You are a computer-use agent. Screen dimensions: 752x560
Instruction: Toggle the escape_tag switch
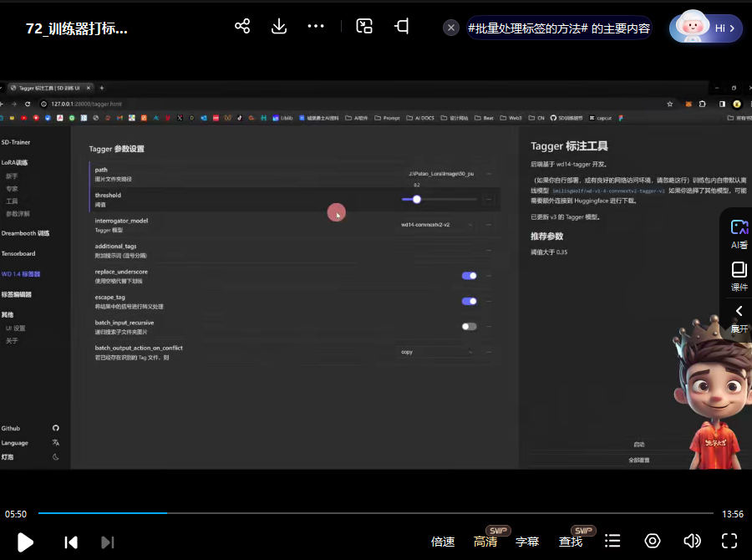click(470, 301)
